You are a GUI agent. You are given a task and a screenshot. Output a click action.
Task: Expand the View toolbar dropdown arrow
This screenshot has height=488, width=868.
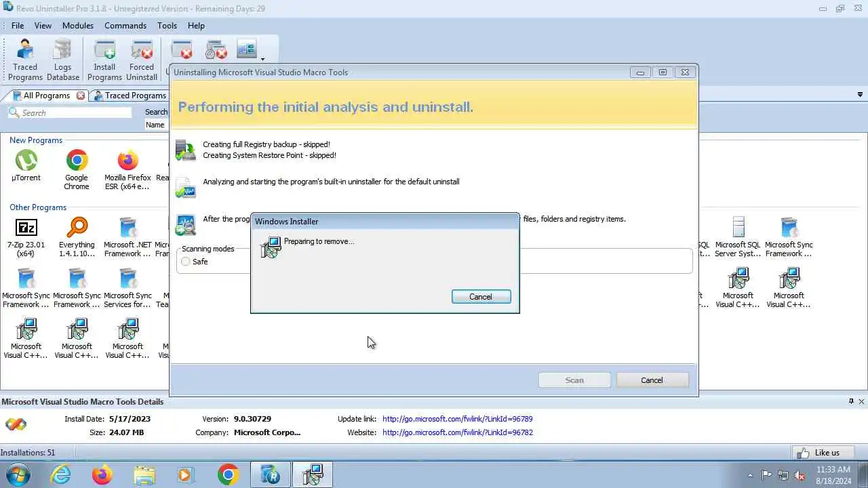pyautogui.click(x=262, y=58)
